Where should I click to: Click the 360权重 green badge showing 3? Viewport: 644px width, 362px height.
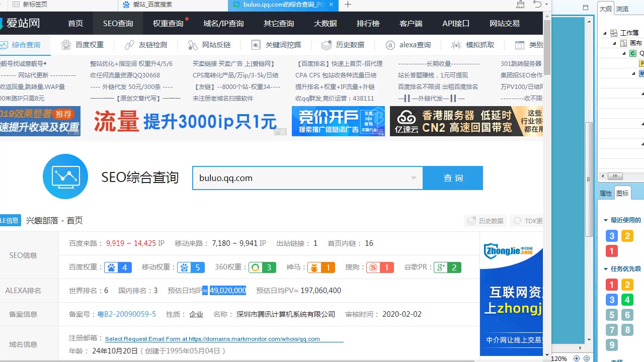[x=263, y=267]
